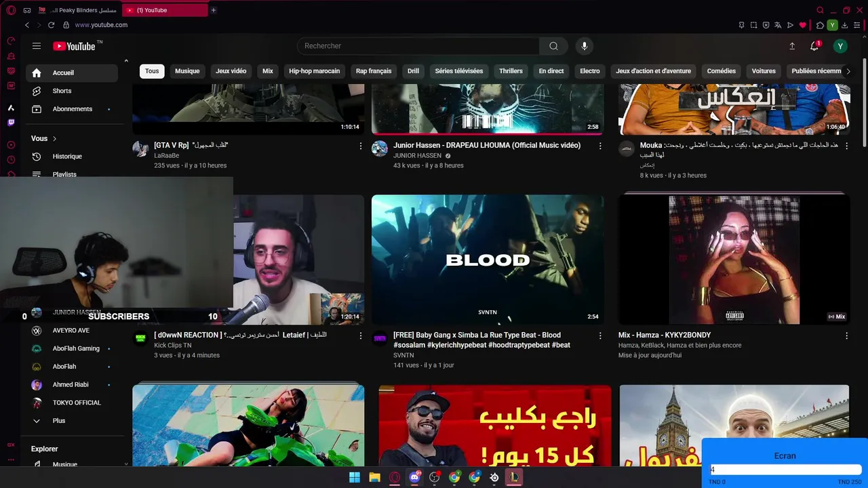868x488 pixels.
Task: Open AVEYRO AVE channel subscription
Action: [72, 331]
